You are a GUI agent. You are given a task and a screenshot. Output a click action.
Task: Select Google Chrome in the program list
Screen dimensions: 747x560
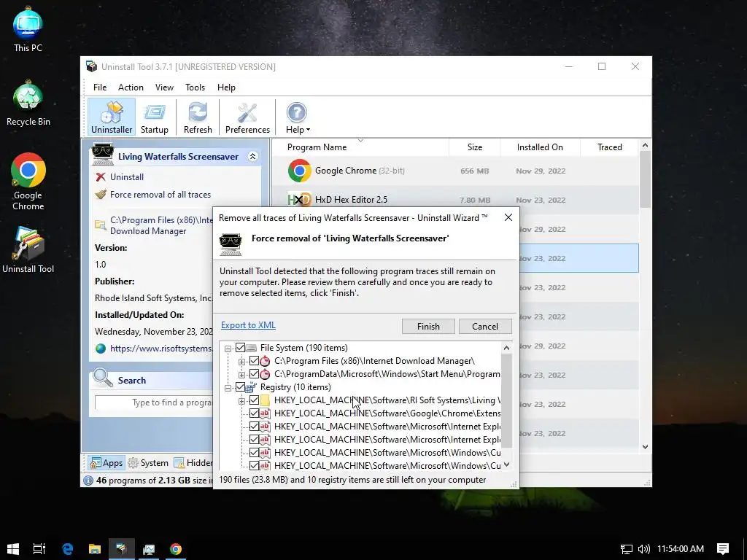[455, 171]
